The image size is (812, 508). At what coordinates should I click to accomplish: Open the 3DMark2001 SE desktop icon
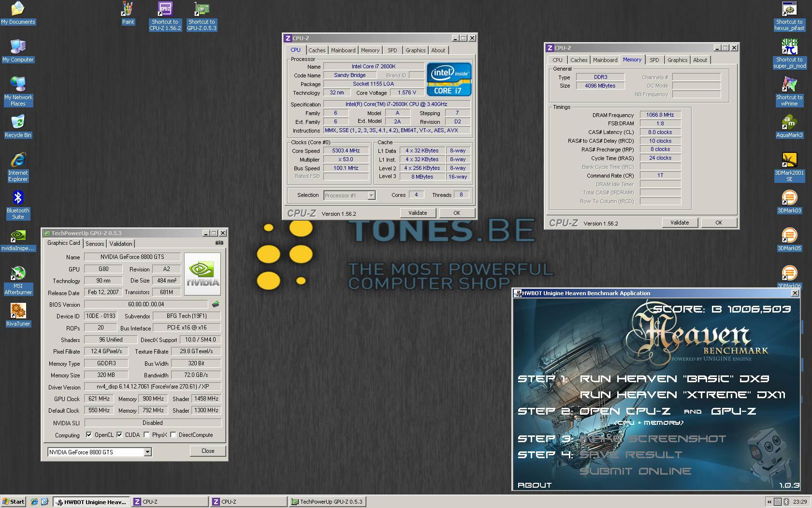(789, 167)
